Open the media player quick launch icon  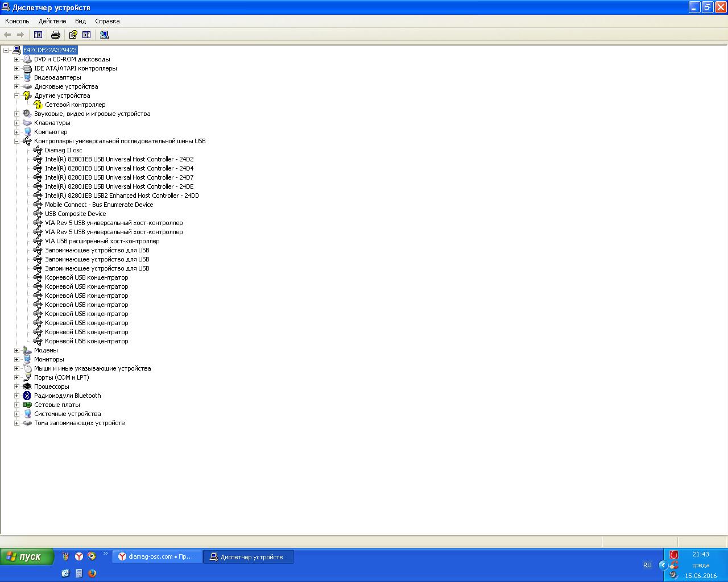[92, 556]
